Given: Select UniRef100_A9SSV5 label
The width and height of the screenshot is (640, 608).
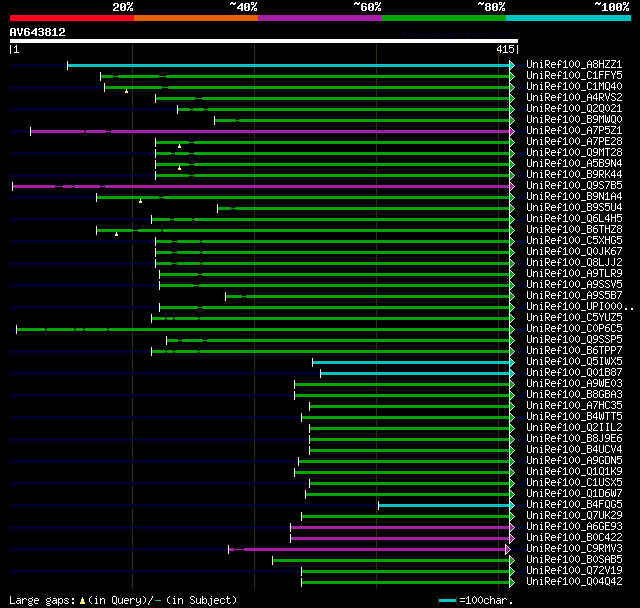Looking at the screenshot, I should tap(574, 285).
